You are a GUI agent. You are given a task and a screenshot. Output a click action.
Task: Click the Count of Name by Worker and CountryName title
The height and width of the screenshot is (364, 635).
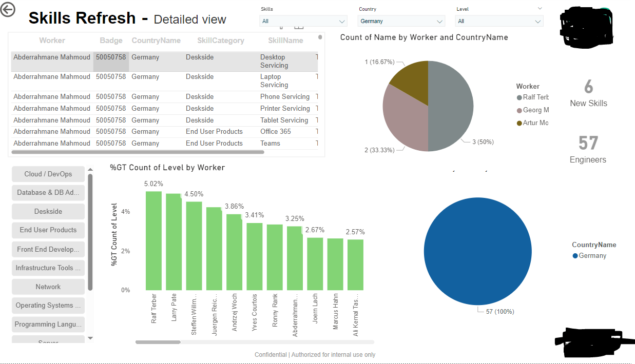(424, 37)
